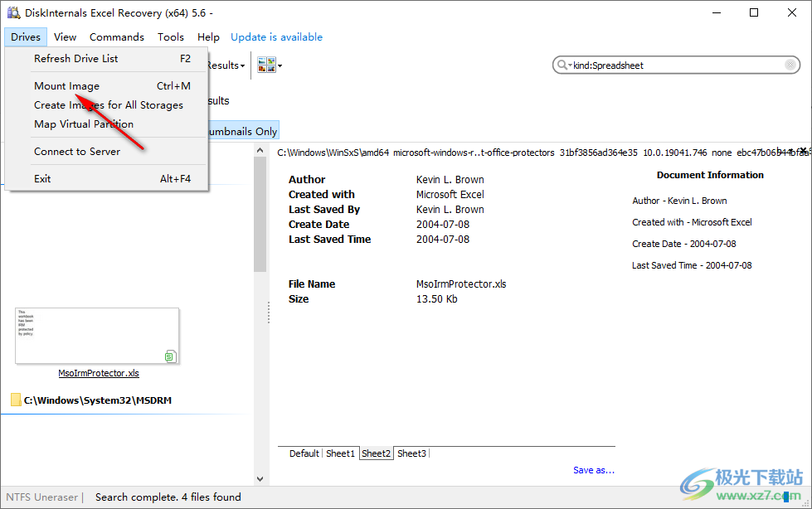Clear the search field with the X icon

pyautogui.click(x=790, y=65)
